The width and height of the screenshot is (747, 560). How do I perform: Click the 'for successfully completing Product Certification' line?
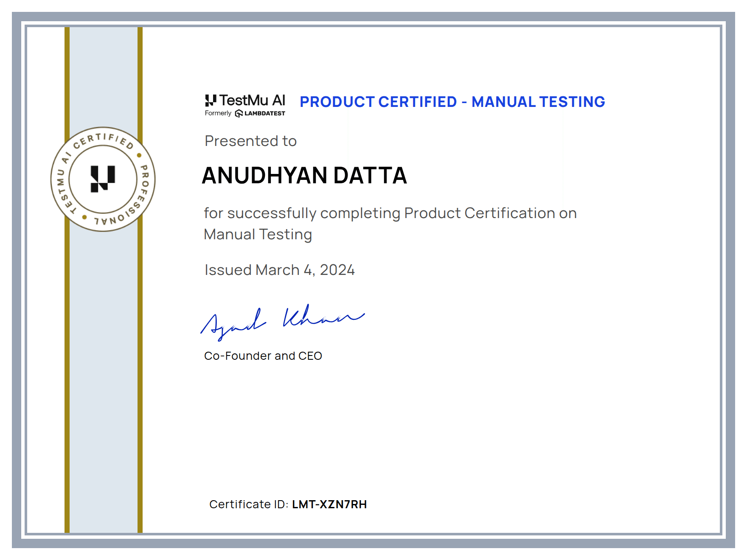(390, 213)
